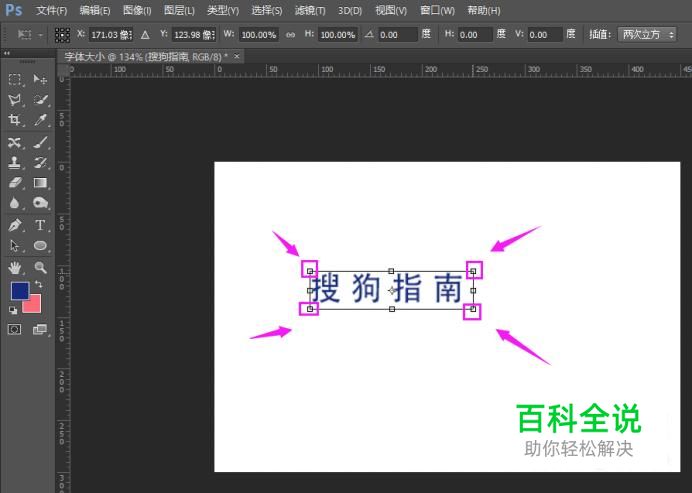692x493 pixels.
Task: Edit the H horizontal skew field
Action: click(474, 34)
